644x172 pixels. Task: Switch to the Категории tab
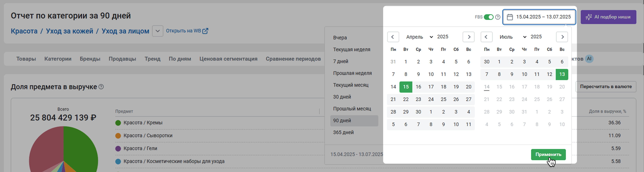tap(58, 59)
